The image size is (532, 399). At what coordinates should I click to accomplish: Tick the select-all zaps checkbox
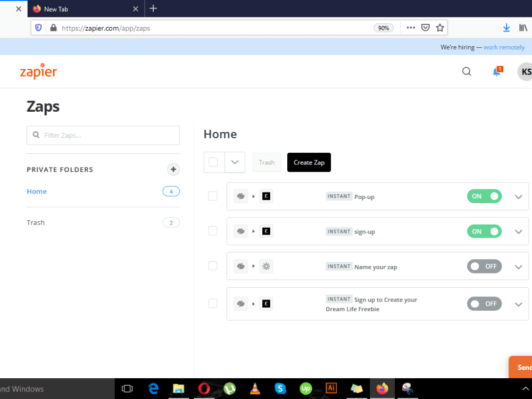[x=213, y=162]
